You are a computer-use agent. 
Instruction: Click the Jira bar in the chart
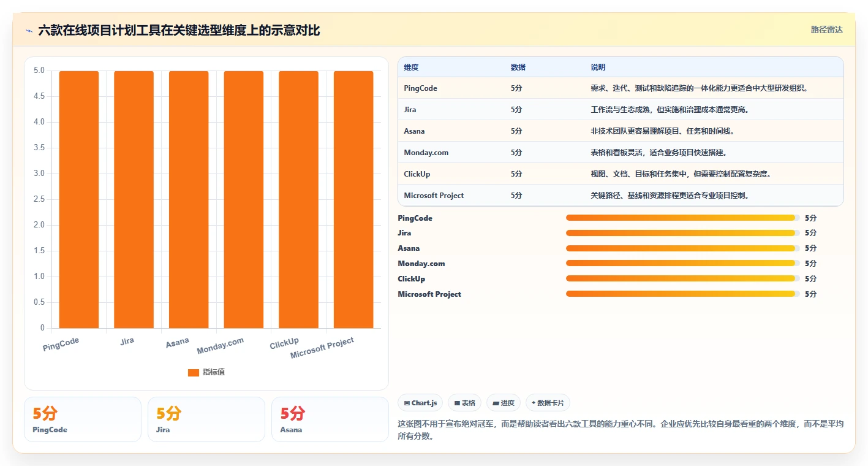[x=134, y=199]
